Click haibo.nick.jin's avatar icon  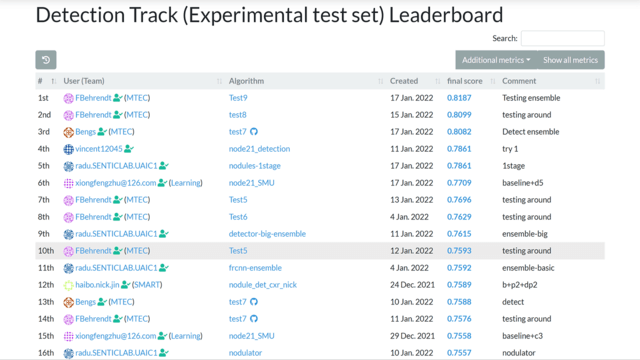(68, 285)
